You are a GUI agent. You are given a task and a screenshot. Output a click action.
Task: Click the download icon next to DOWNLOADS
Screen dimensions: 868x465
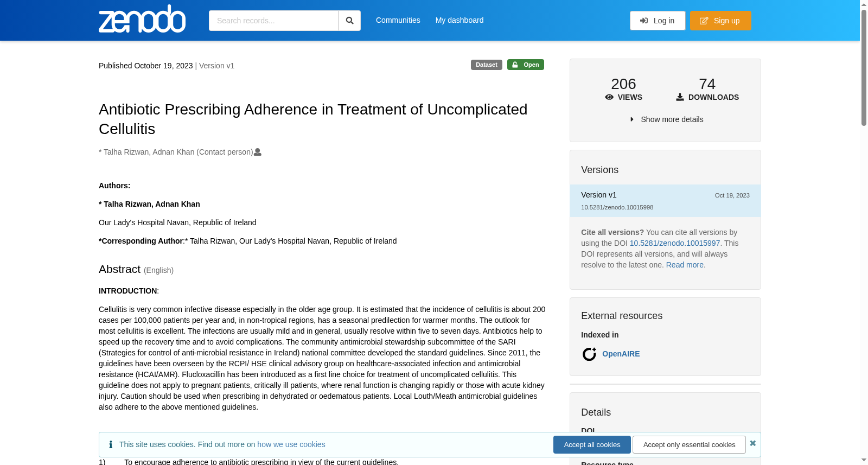(x=680, y=97)
